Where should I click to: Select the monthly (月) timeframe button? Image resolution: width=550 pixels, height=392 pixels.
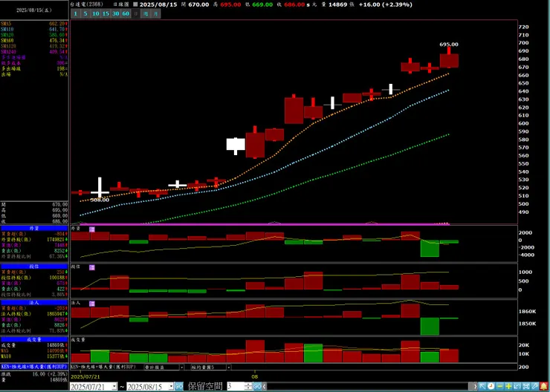156,13
